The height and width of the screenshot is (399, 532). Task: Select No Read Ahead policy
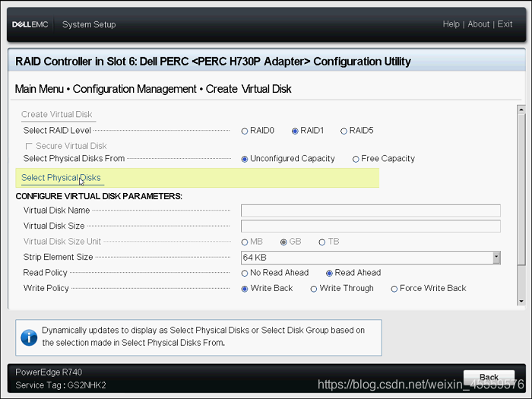click(245, 274)
